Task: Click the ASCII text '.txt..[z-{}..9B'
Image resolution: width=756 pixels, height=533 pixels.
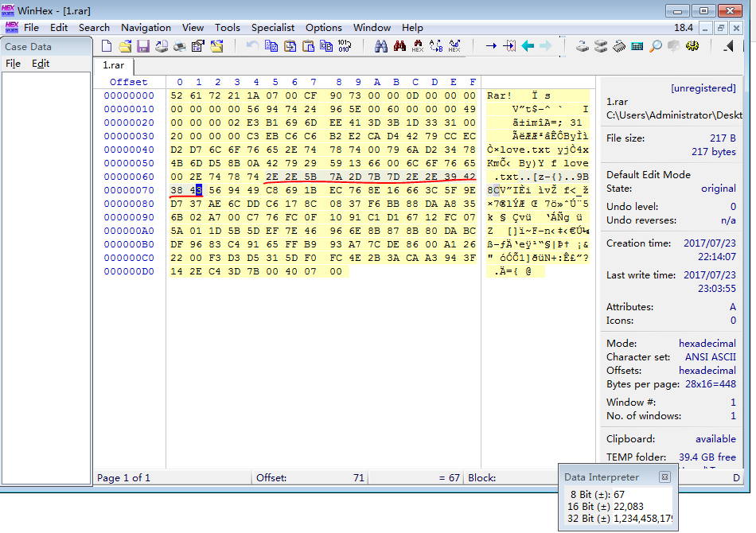Action: pos(541,177)
